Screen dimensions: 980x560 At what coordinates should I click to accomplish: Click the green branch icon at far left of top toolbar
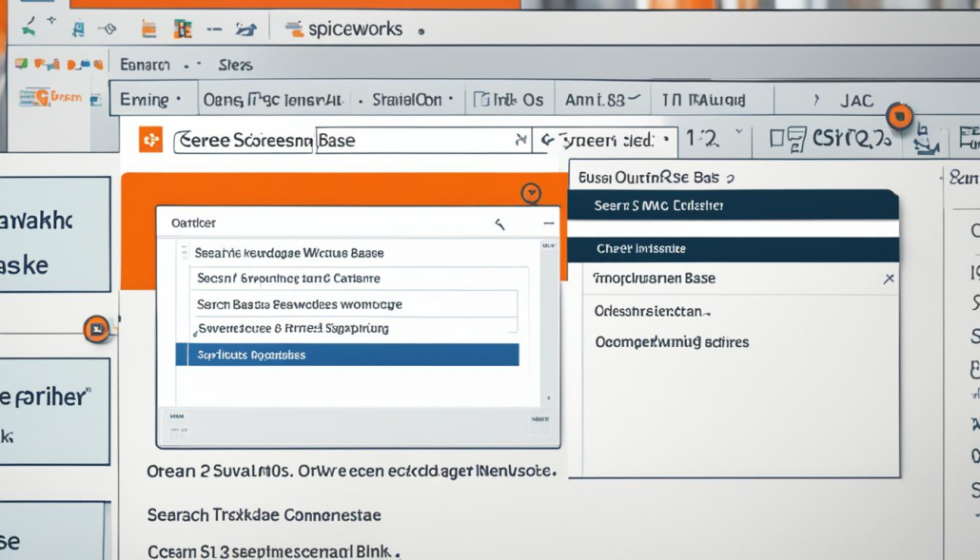pos(29,27)
